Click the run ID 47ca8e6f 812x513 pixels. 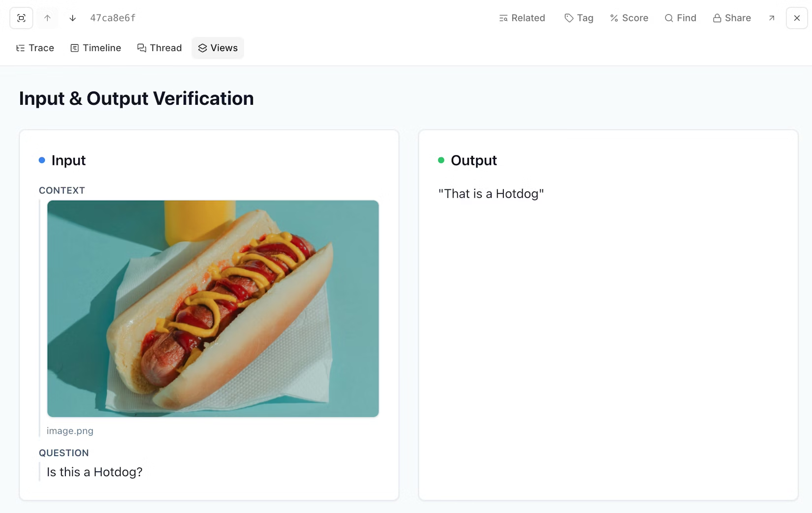[112, 18]
